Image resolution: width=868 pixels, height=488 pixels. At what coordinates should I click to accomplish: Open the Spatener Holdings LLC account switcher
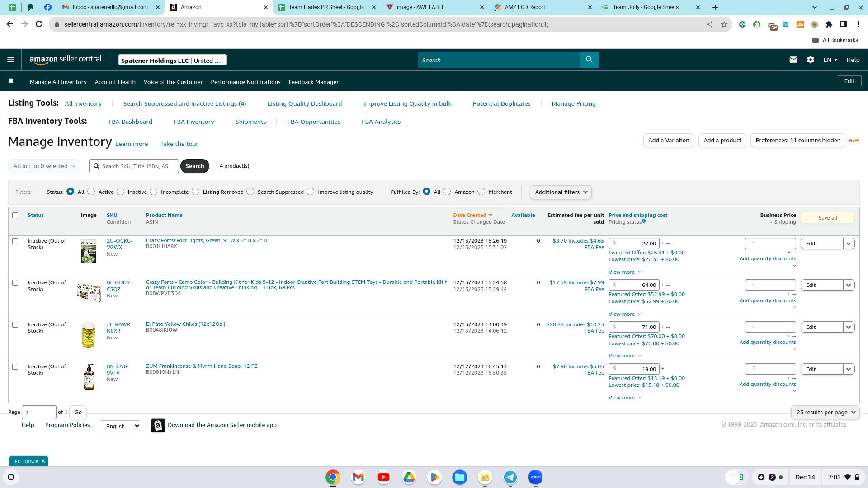tap(173, 60)
